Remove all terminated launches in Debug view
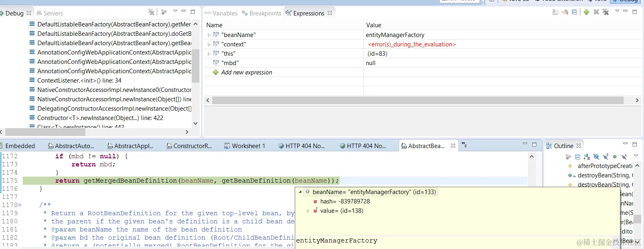 [151, 12]
